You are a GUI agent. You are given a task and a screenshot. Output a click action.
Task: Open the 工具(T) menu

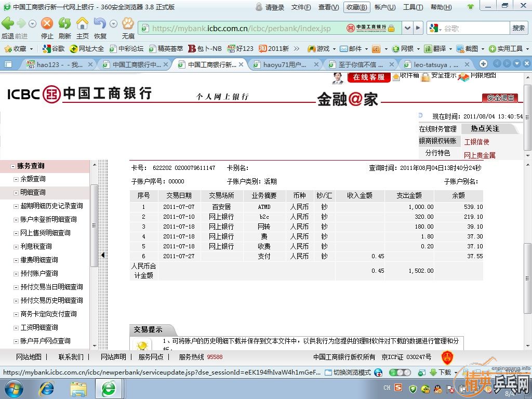point(413,7)
